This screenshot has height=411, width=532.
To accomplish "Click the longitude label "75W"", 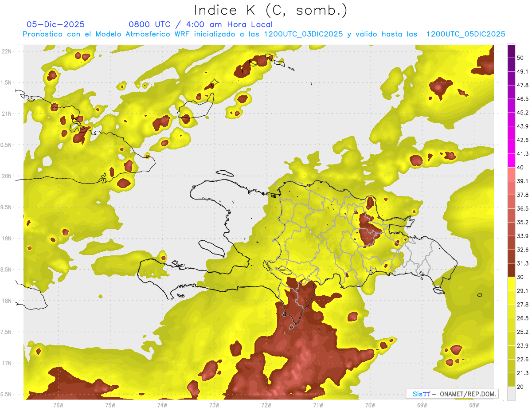I will 110,405.
